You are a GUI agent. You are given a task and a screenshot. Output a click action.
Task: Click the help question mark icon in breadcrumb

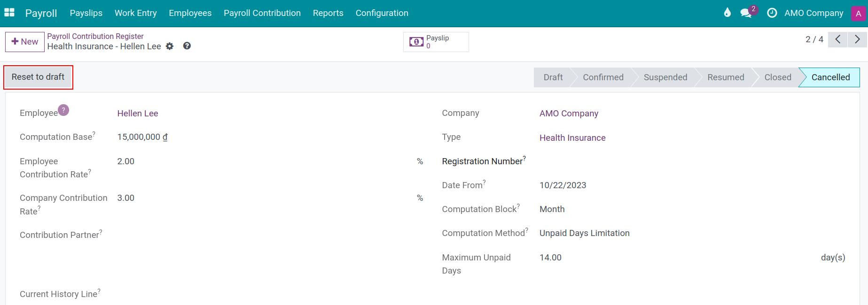click(187, 46)
